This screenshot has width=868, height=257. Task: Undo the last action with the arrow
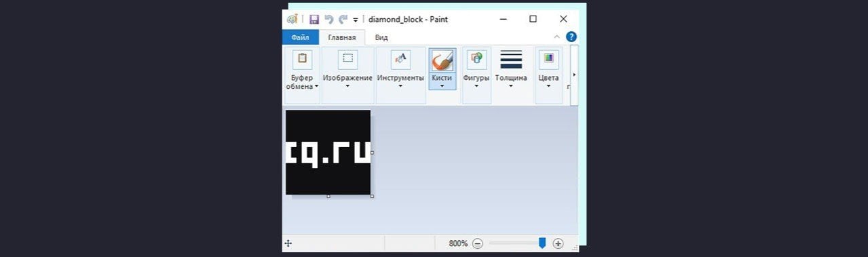click(x=329, y=19)
